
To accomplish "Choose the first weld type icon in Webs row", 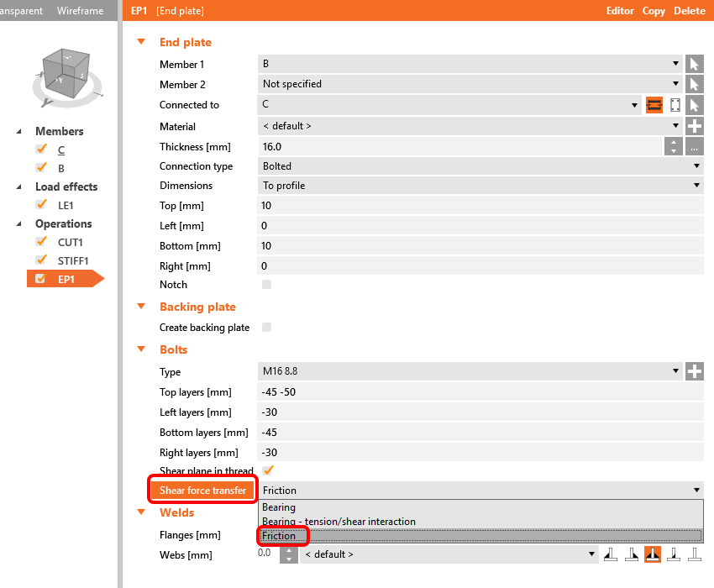I will (x=611, y=554).
